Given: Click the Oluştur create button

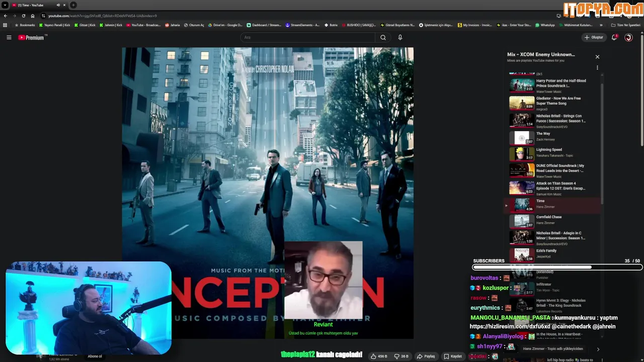Looking at the screenshot, I should [x=594, y=37].
